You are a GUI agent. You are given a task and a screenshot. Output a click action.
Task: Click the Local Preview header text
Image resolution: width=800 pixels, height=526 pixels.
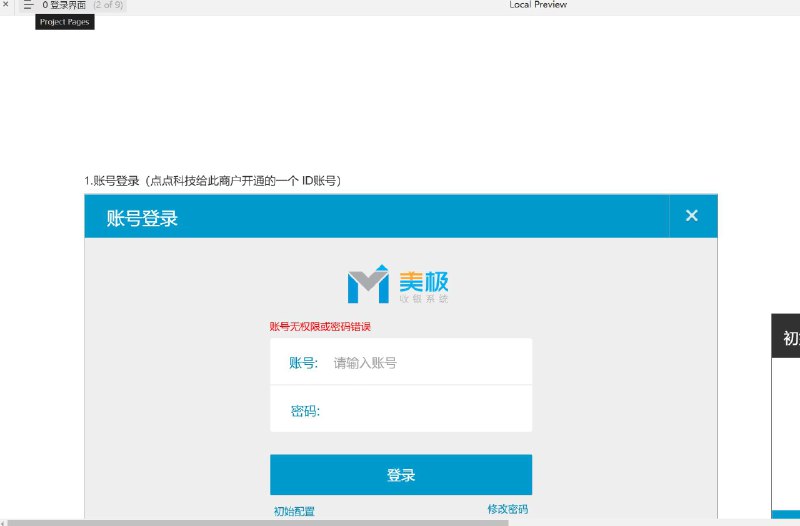(x=538, y=5)
